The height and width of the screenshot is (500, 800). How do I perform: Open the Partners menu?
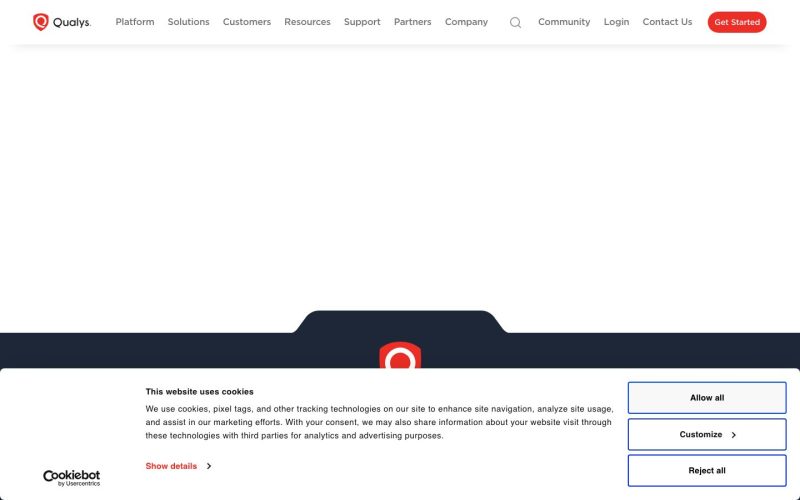tap(413, 22)
